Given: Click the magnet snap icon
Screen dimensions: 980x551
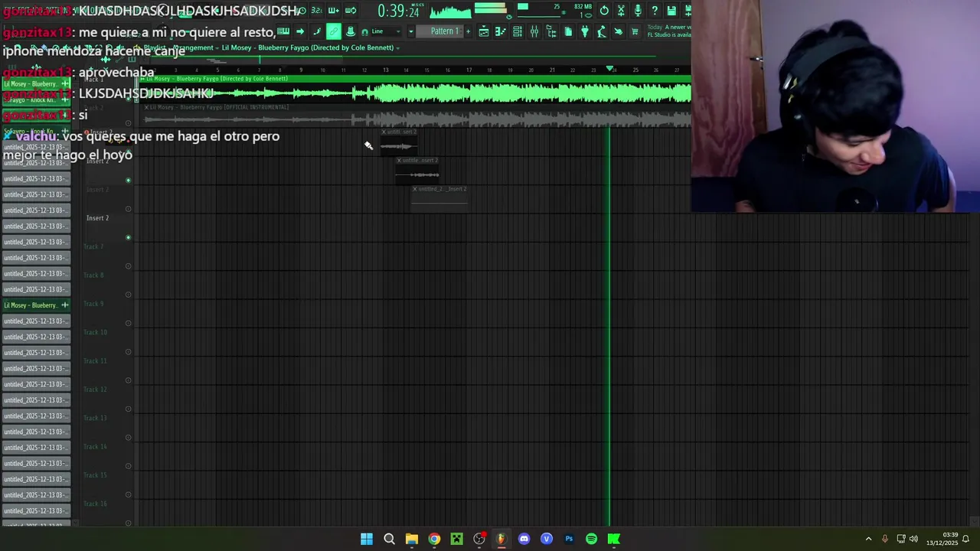Looking at the screenshot, I should 364,31.
